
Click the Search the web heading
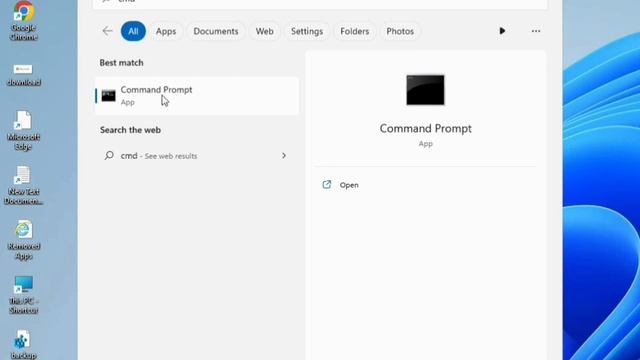click(x=130, y=130)
